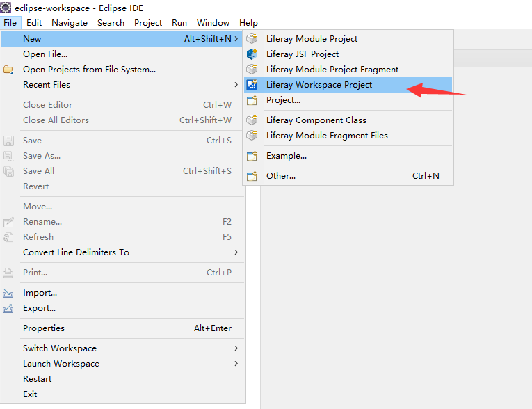
Task: Expand the Launch Workspace submenu arrow
Action: tap(236, 364)
